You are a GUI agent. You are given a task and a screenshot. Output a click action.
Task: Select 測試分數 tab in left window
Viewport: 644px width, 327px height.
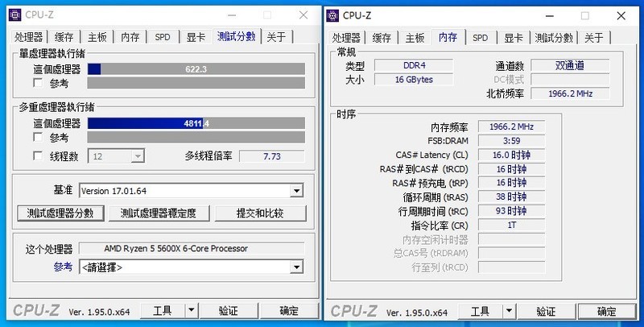pos(237,36)
